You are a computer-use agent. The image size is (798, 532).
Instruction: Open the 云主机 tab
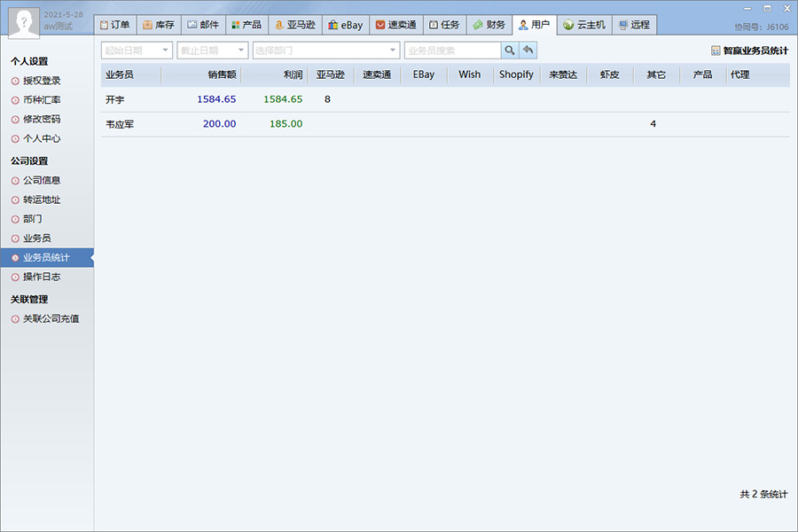coord(584,25)
